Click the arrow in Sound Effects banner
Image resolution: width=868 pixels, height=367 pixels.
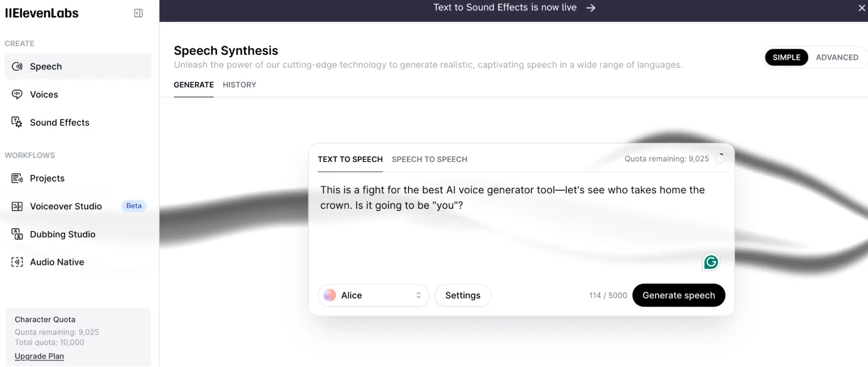[x=591, y=8]
